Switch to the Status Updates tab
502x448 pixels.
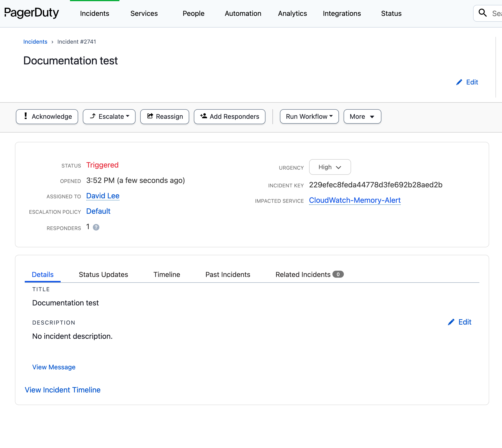(103, 274)
